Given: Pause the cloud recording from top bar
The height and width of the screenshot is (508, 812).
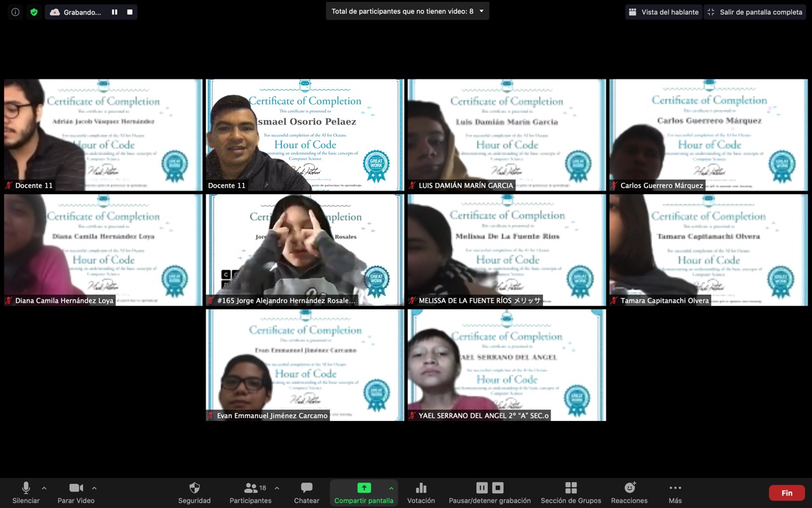Looking at the screenshot, I should [x=114, y=12].
